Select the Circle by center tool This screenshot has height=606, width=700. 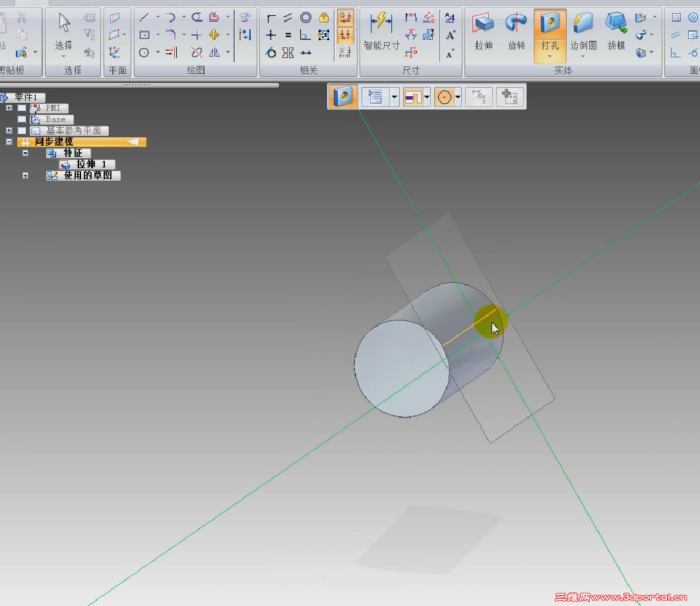pyautogui.click(x=144, y=53)
